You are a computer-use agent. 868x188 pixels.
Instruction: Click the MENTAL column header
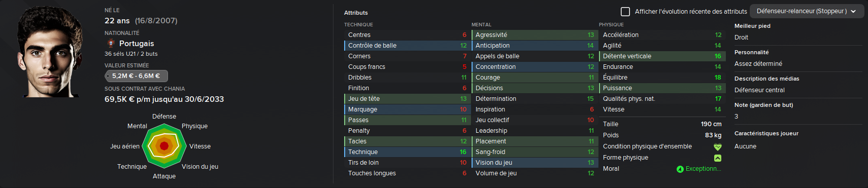tap(481, 24)
